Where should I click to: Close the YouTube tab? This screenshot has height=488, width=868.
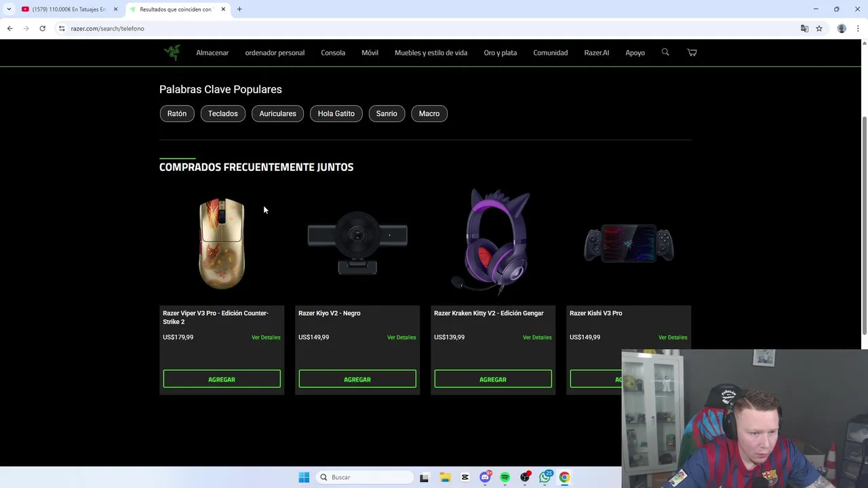pyautogui.click(x=115, y=9)
